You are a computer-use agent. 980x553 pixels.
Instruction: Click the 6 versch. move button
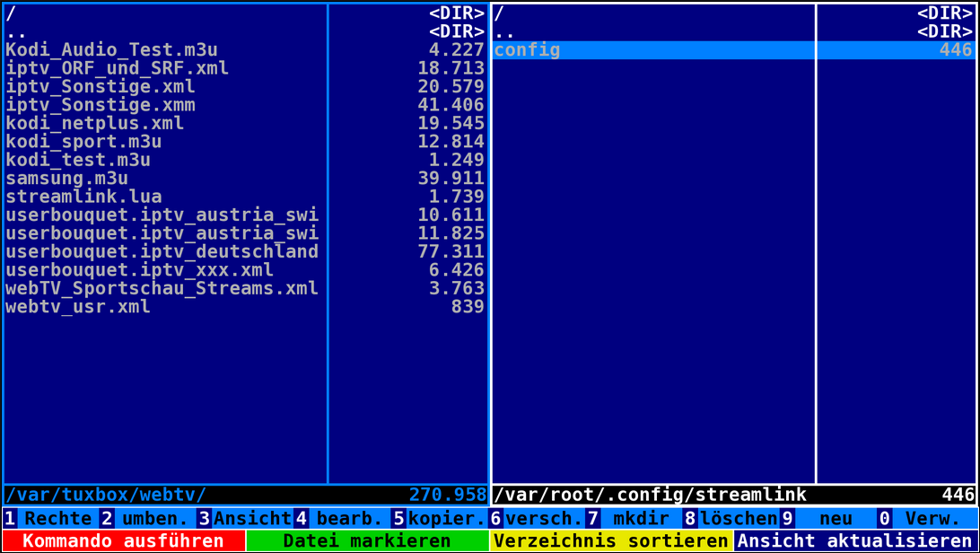coord(537,519)
